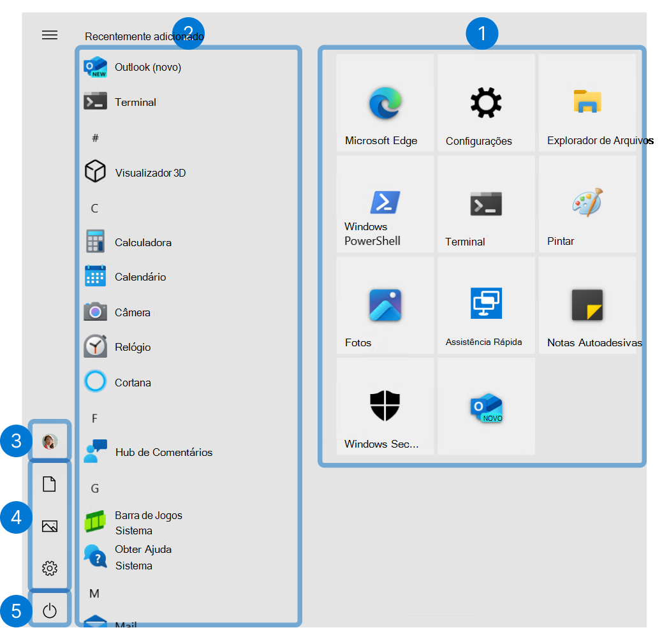Viewport: 662px width, 644px height.
Task: Click the Power button
Action: (x=49, y=610)
